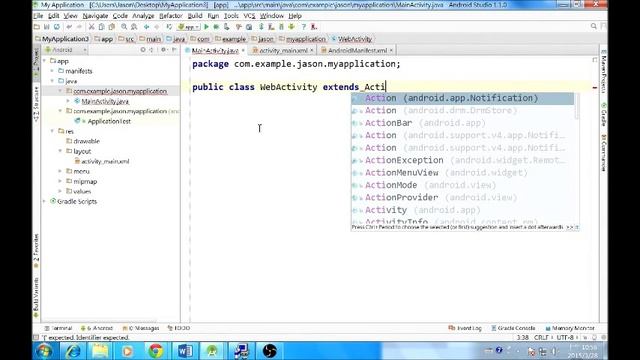The image size is (640, 360).
Task: Click the Make Project icon
Action: [x=169, y=27]
